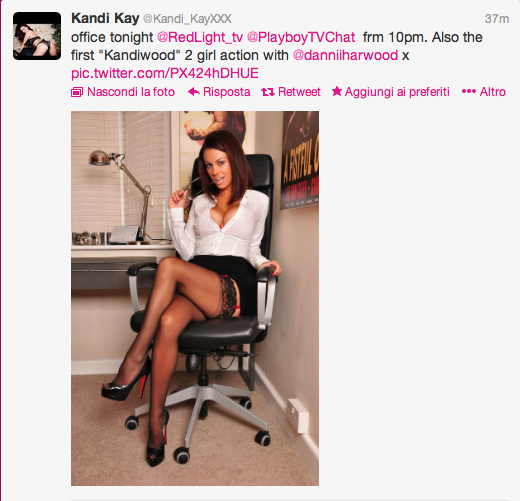Open the pic.twitter.com/PX424hDHUE link
The height and width of the screenshot is (501, 520).
(x=165, y=73)
